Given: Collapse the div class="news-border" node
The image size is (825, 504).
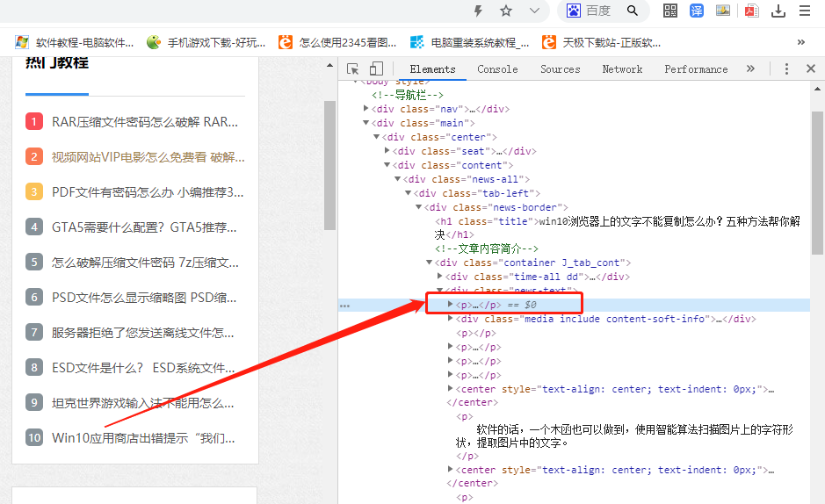Looking at the screenshot, I should [x=419, y=208].
